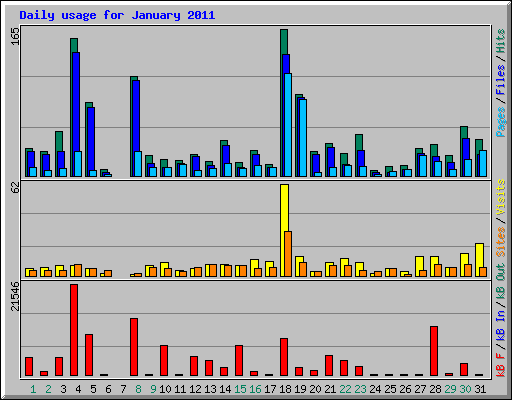Image resolution: width=512 pixels, height=400 pixels.
Task: Click day label '8' on the axis
Action: pos(138,389)
